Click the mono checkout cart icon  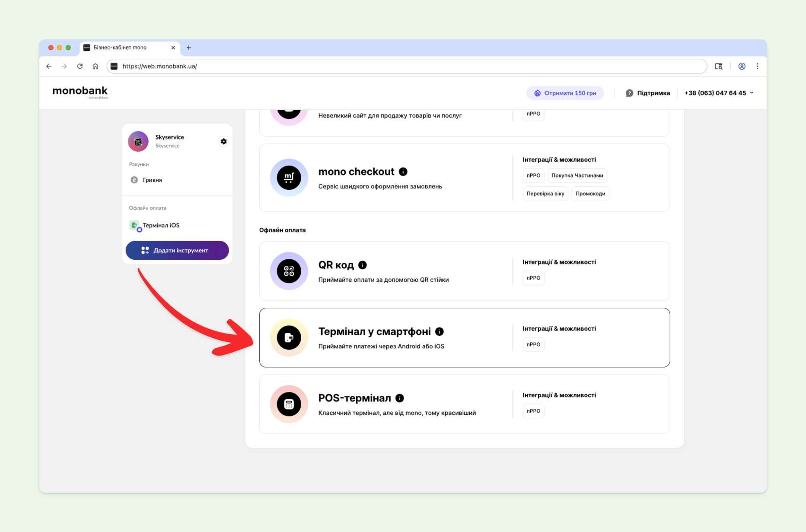point(289,178)
